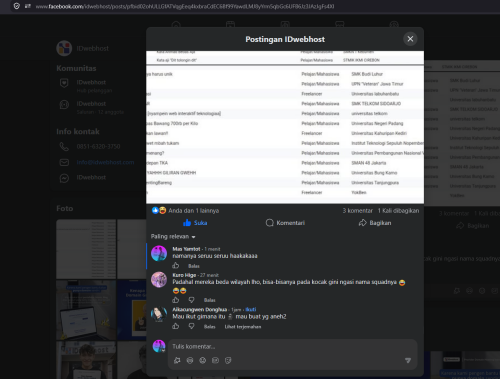Screen dimensions: 500x379
Task: Open the laptop photo thumbnail in Foto
Action: (x=86, y=310)
